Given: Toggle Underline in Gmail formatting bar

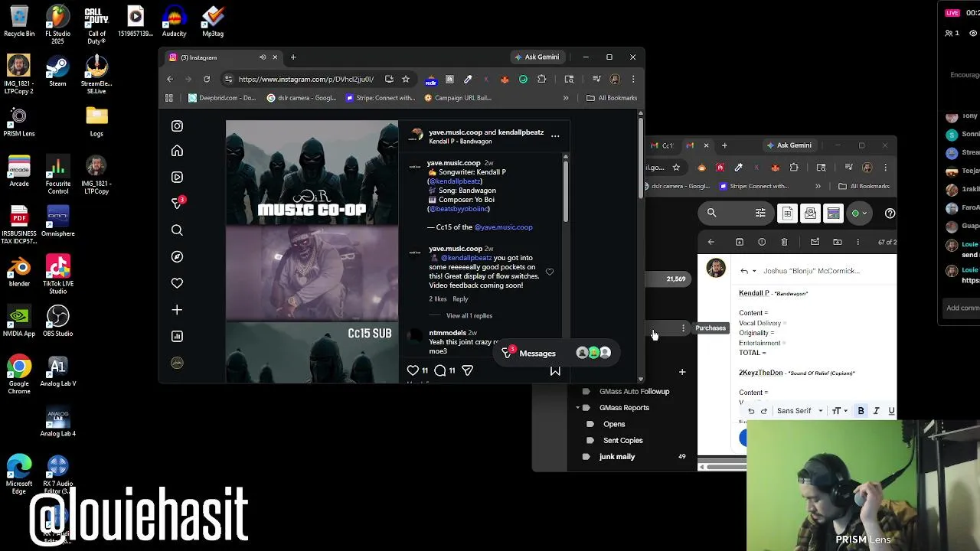Looking at the screenshot, I should point(891,411).
